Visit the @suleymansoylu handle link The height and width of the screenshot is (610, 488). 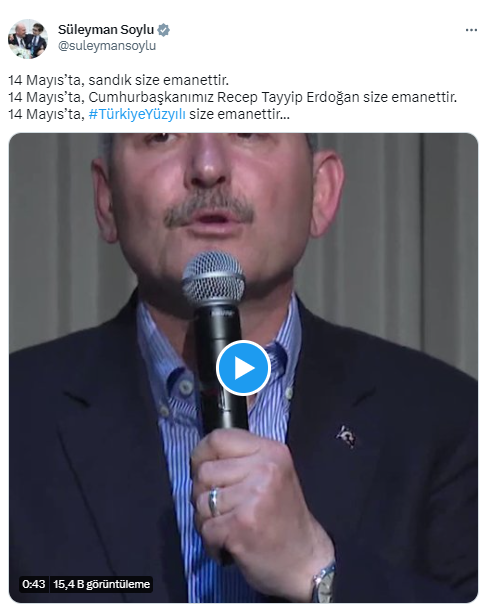(x=107, y=46)
